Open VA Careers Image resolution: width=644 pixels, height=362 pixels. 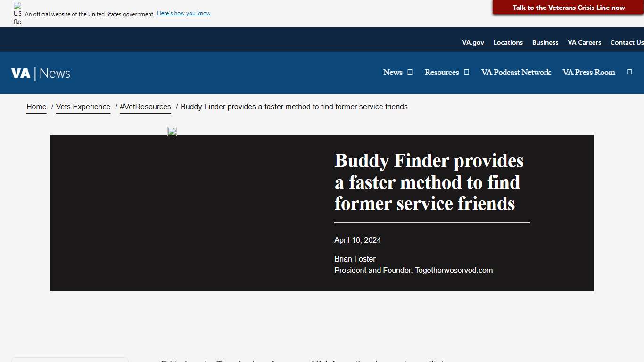(x=584, y=42)
